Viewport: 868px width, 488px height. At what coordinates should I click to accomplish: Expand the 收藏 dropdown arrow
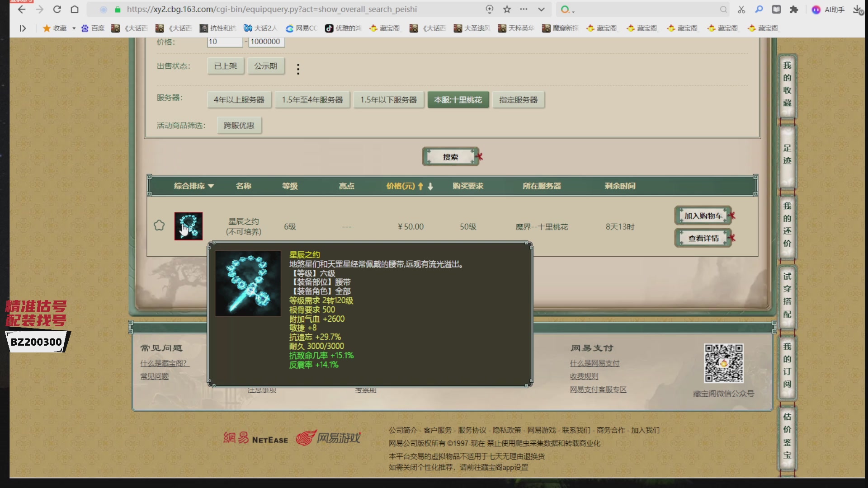(x=74, y=28)
